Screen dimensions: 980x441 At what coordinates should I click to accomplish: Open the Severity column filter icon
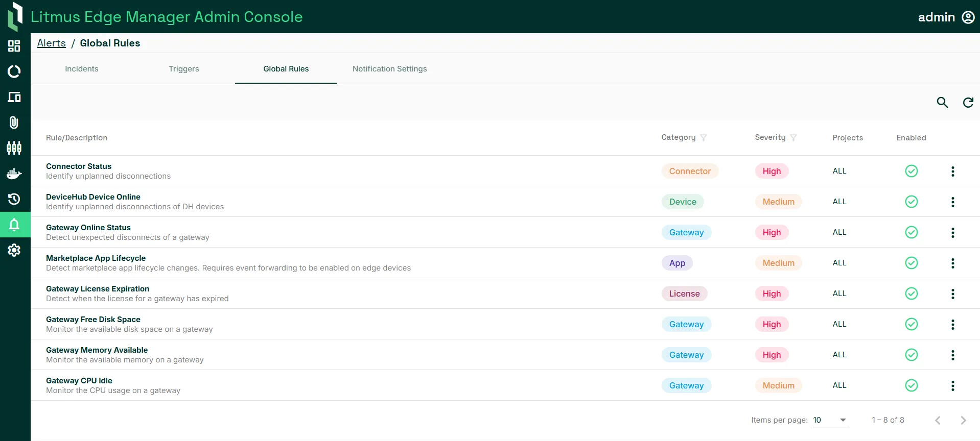pos(794,138)
